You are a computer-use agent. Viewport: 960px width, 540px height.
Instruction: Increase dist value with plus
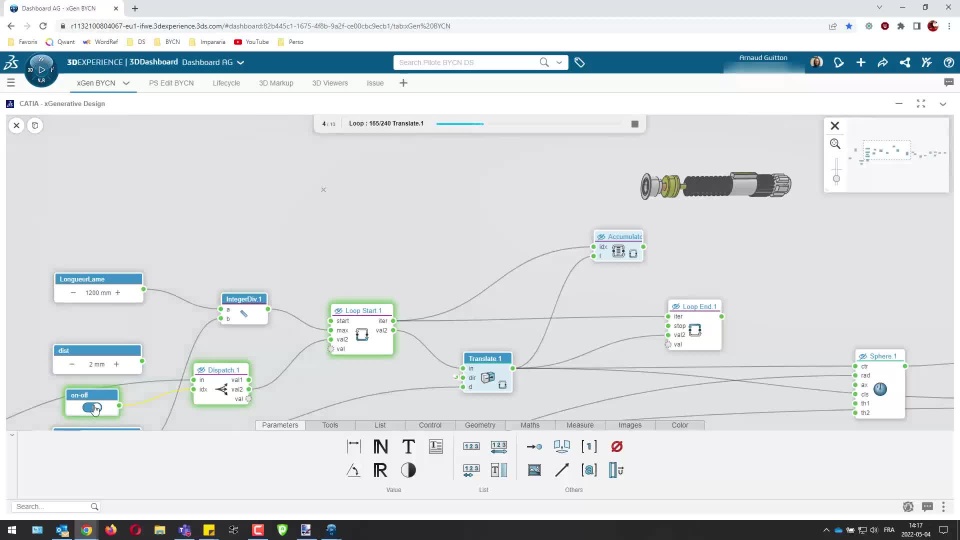[x=116, y=364]
